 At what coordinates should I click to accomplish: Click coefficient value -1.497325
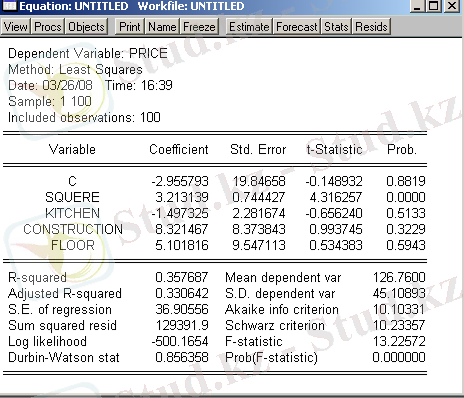[x=180, y=213]
